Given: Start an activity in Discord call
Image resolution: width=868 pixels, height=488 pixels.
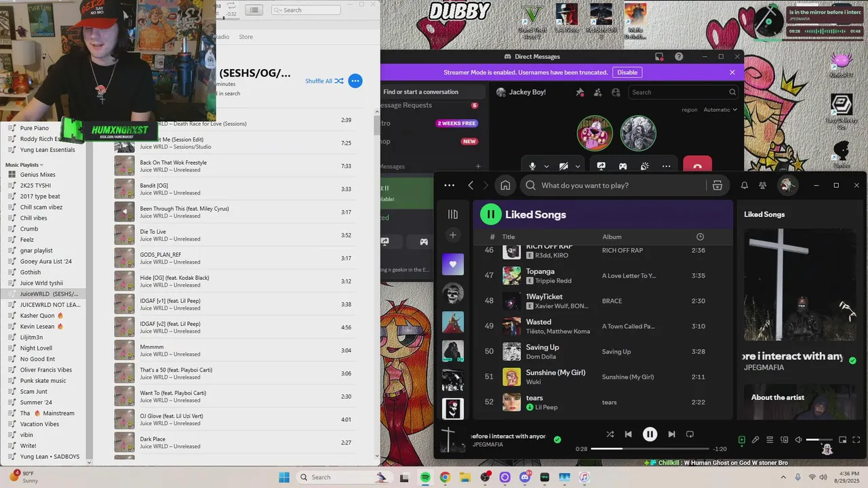Looking at the screenshot, I should tap(623, 166).
